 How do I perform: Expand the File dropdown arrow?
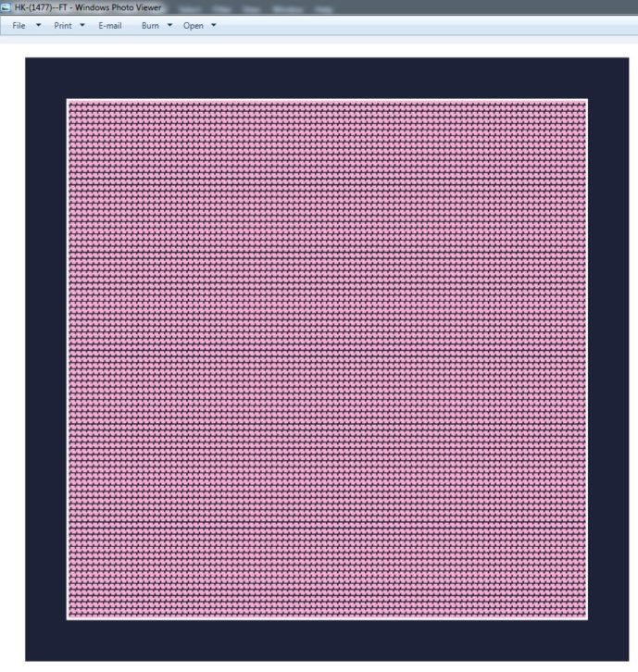click(38, 25)
